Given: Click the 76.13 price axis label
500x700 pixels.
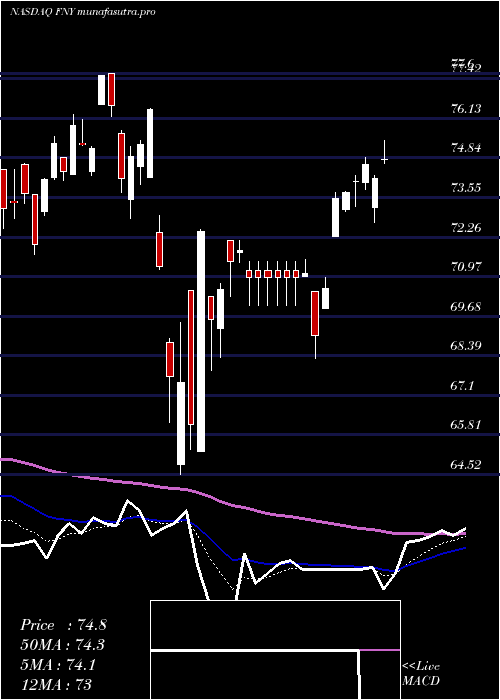Looking at the screenshot, I should point(466,108).
